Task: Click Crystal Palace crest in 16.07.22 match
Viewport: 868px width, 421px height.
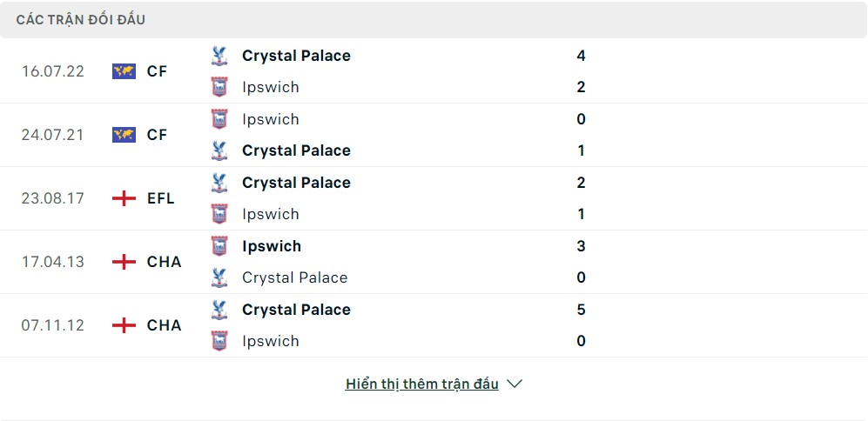Action: [x=219, y=56]
